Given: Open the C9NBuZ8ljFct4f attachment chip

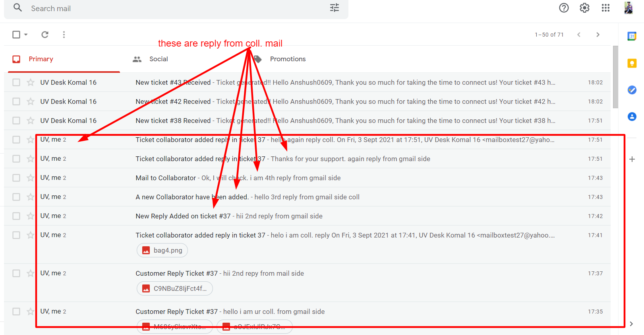Looking at the screenshot, I should point(175,288).
